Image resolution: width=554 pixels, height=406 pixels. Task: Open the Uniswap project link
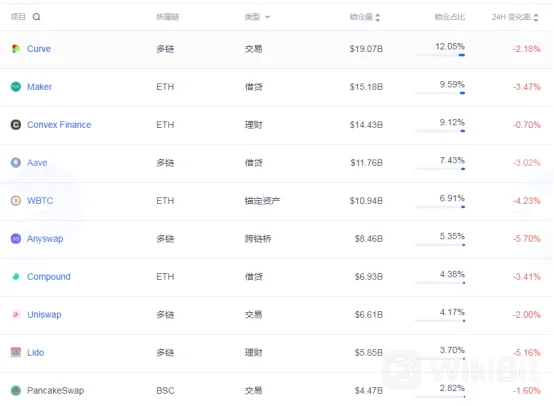pos(44,315)
